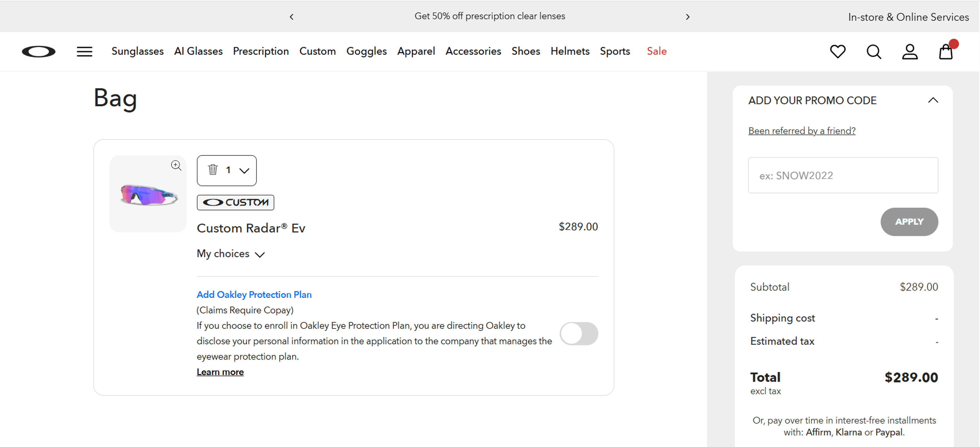The image size is (980, 447).
Task: Follow the Been referred by a friend link
Action: click(x=802, y=131)
